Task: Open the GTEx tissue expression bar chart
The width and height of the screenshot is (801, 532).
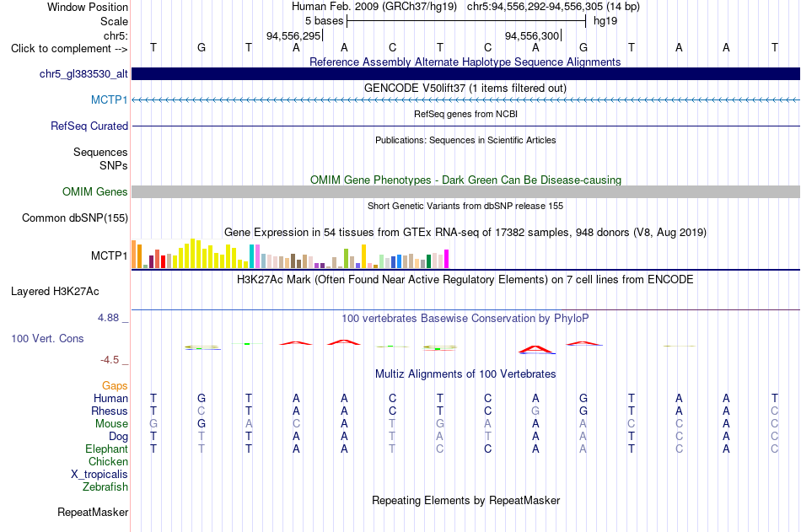Action: point(290,254)
